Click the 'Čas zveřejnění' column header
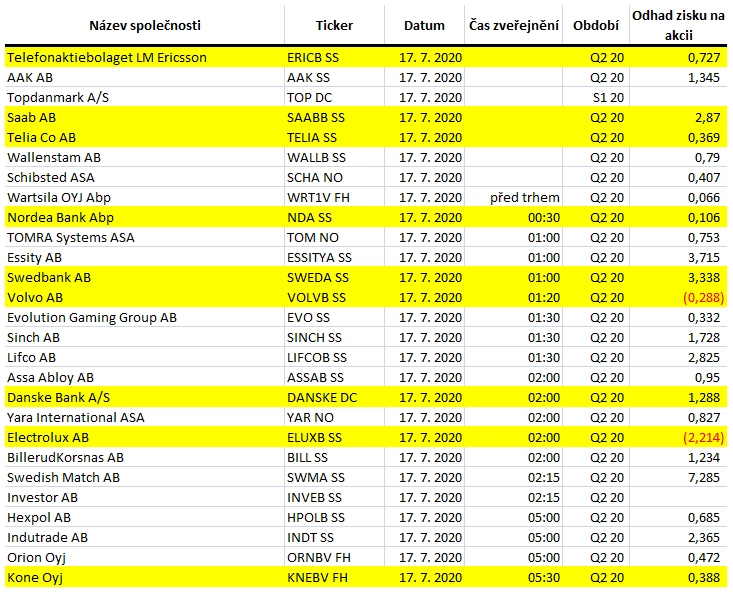This screenshot has height=596, width=733. point(514,25)
